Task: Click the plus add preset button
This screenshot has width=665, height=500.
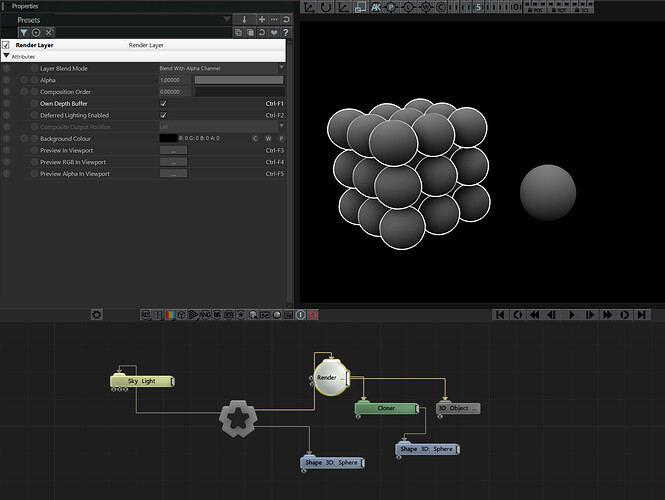Action: click(262, 20)
